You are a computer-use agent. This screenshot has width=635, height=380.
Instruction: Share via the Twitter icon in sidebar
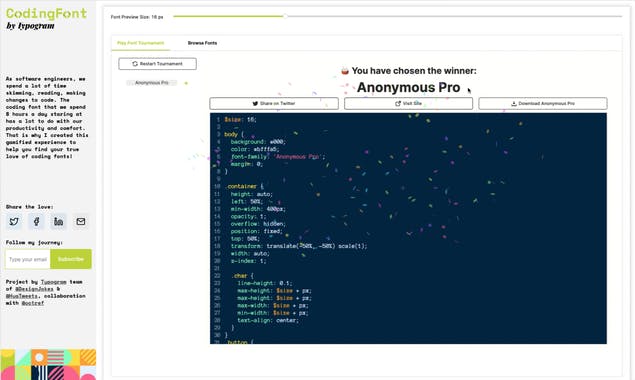pos(14,222)
